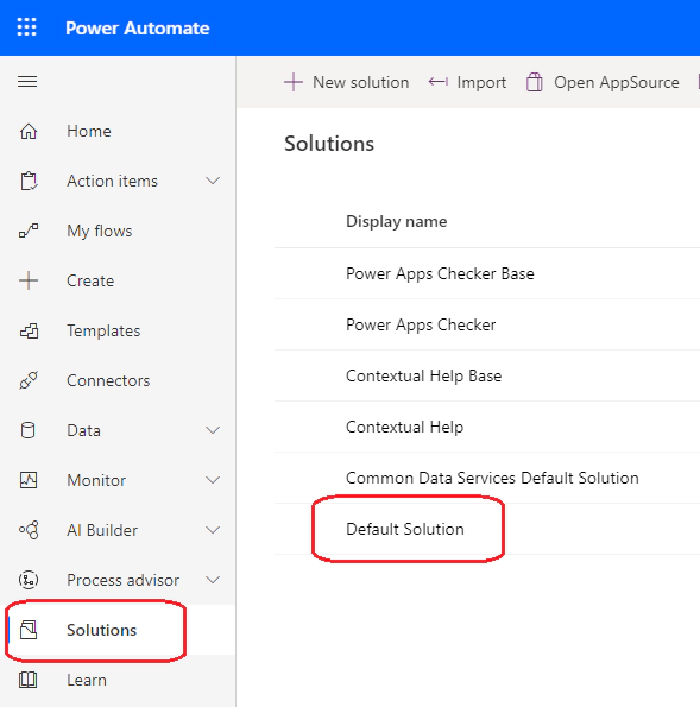
Task: Click the Connectors plug icon
Action: (x=29, y=381)
